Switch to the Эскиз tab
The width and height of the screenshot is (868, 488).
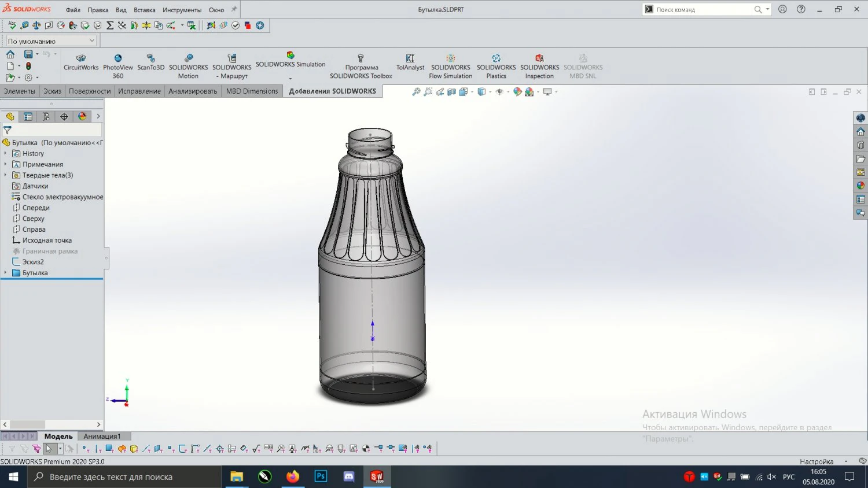click(52, 91)
